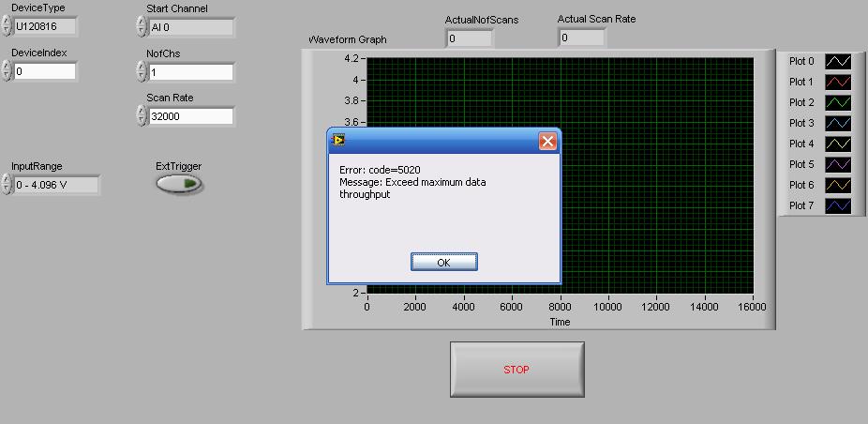Click the NofChs stepper arrows
The image size is (868, 424).
(142, 72)
